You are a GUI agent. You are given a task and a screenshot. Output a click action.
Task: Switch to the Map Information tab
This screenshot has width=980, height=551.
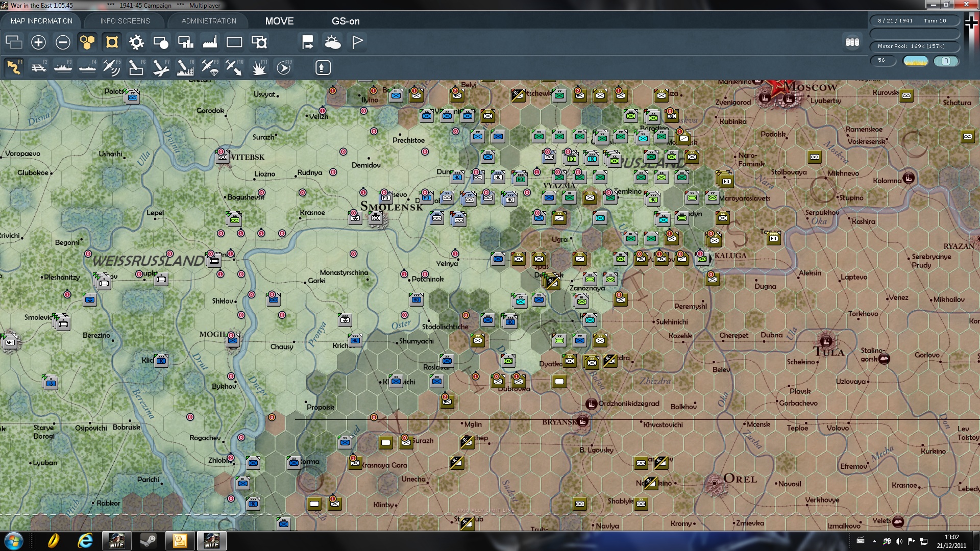(41, 21)
